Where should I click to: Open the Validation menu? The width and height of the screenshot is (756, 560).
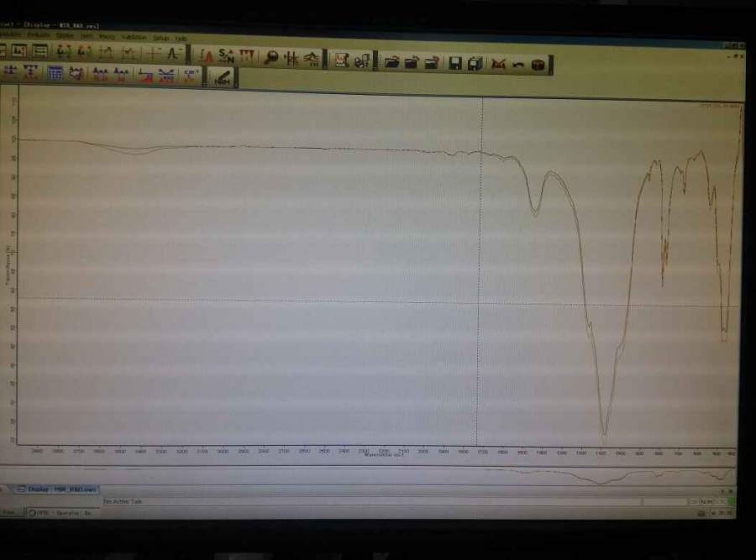134,37
